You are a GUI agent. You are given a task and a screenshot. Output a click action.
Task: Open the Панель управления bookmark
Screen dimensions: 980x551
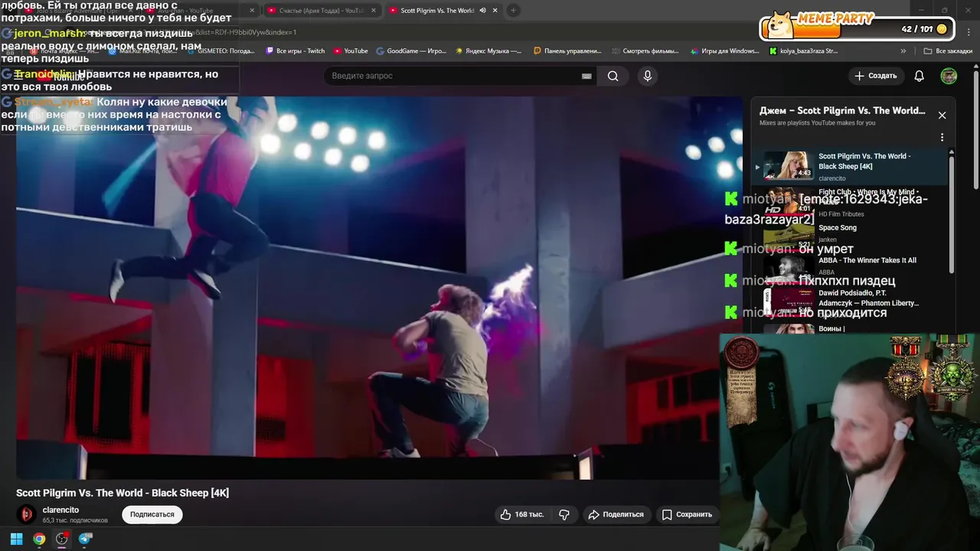[567, 51]
